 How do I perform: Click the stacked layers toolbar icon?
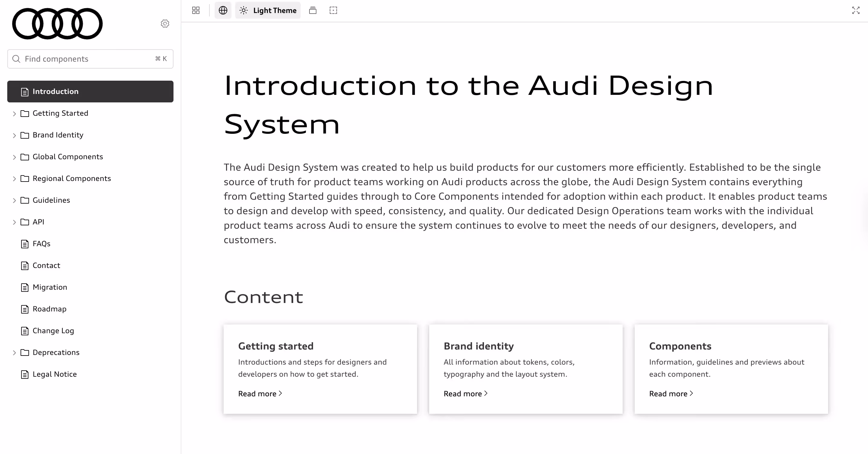[x=313, y=11]
